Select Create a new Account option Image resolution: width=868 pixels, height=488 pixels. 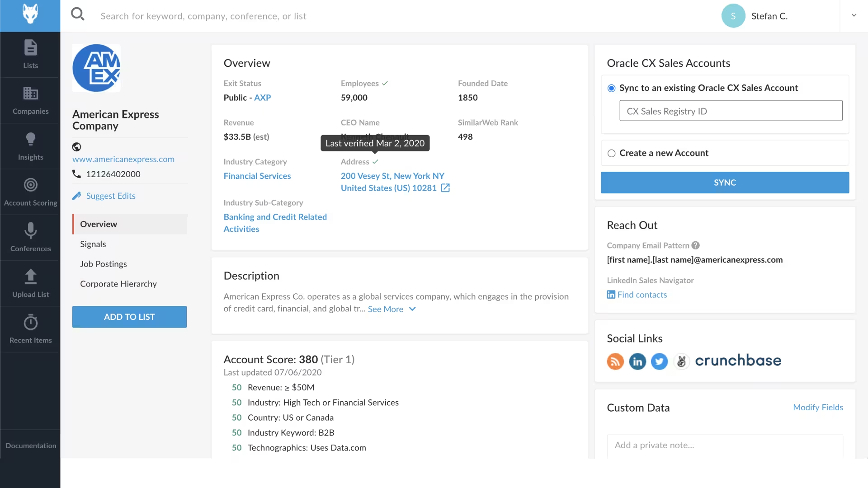pyautogui.click(x=612, y=153)
